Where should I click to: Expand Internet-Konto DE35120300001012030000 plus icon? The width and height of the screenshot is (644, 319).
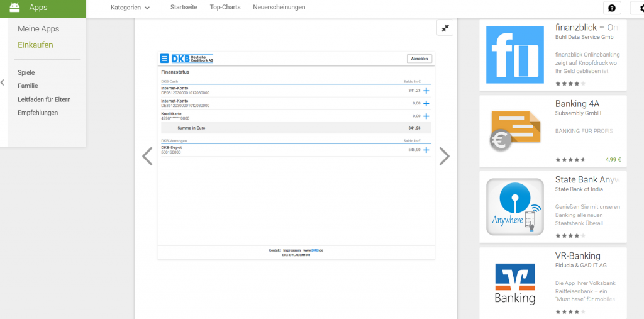(426, 104)
